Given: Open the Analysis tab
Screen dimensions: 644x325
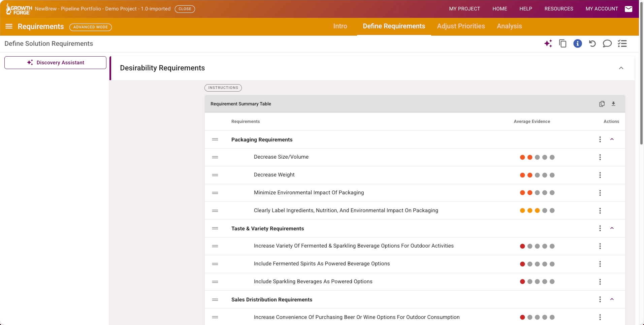Looking at the screenshot, I should pos(509,26).
